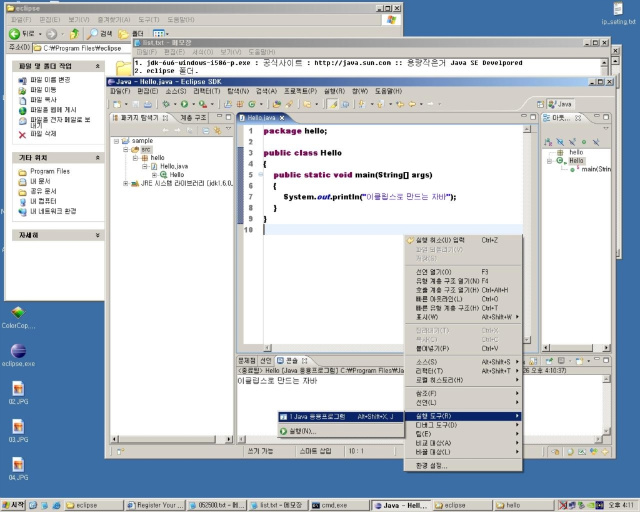This screenshot has height=512, width=640.
Task: Select Paste Ctrl+V in context menu
Action: click(x=463, y=349)
